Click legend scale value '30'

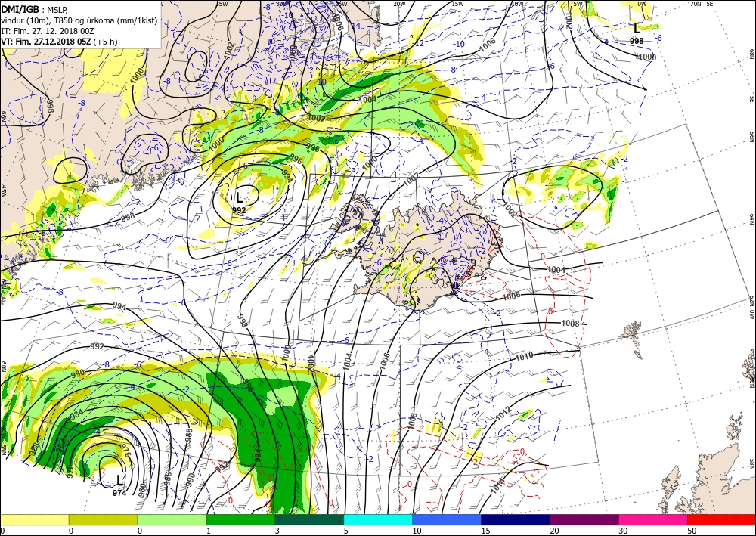[623, 531]
